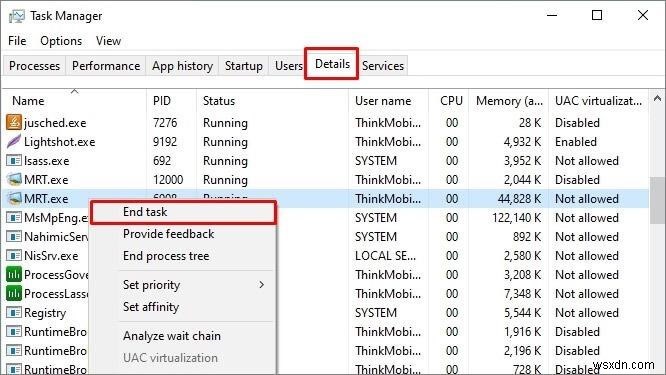The height and width of the screenshot is (375, 666).
Task: Click memory value 122,140 K
Action: 516,218
